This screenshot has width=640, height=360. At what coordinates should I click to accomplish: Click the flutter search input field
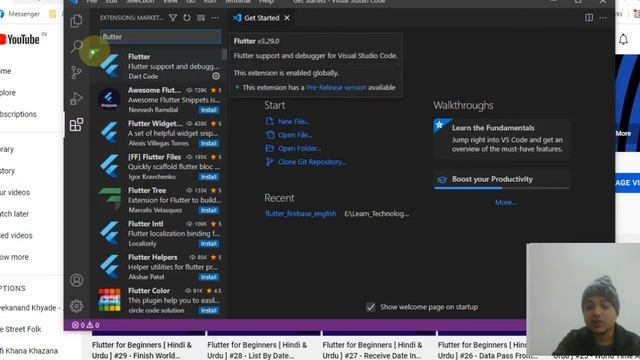pyautogui.click(x=160, y=37)
